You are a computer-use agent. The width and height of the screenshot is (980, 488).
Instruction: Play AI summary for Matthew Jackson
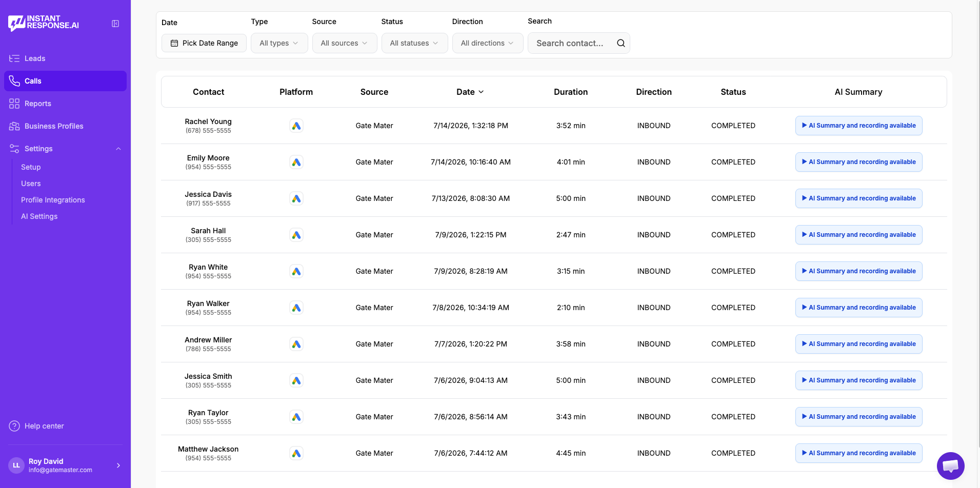(858, 453)
